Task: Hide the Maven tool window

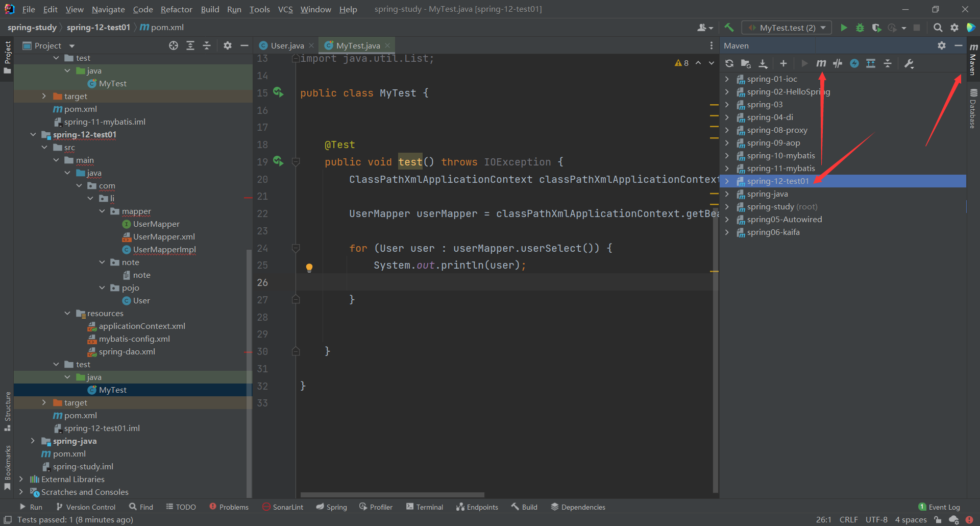Action: point(959,45)
